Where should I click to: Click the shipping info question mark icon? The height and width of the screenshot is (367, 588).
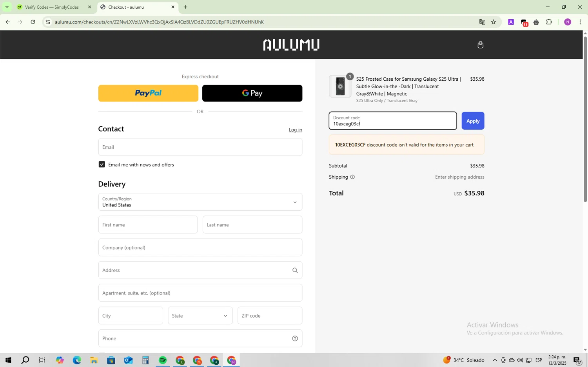click(x=352, y=177)
